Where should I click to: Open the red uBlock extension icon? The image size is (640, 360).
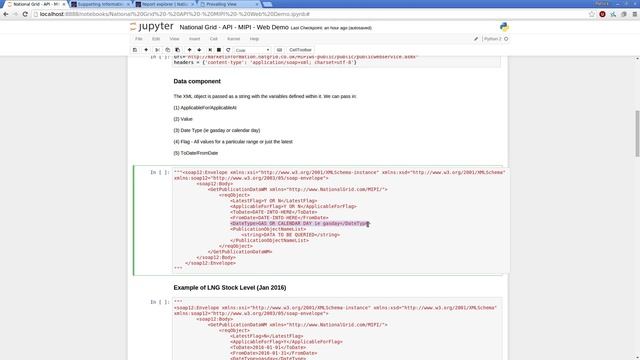[x=602, y=14]
